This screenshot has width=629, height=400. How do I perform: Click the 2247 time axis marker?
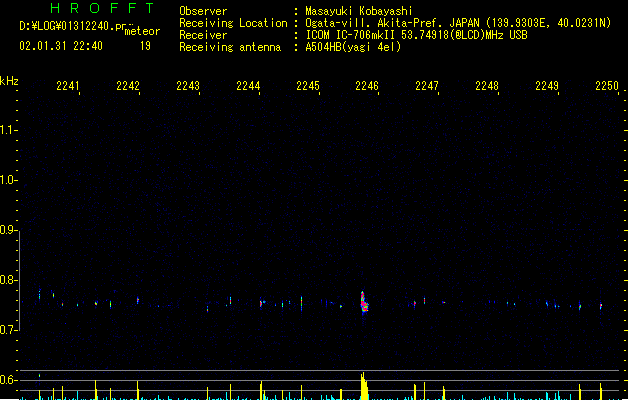427,86
